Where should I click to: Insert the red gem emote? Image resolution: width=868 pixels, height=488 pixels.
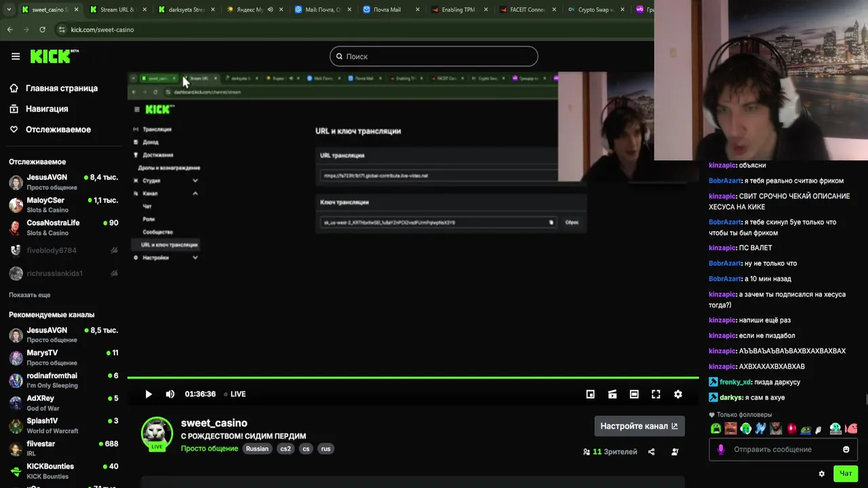click(x=792, y=428)
